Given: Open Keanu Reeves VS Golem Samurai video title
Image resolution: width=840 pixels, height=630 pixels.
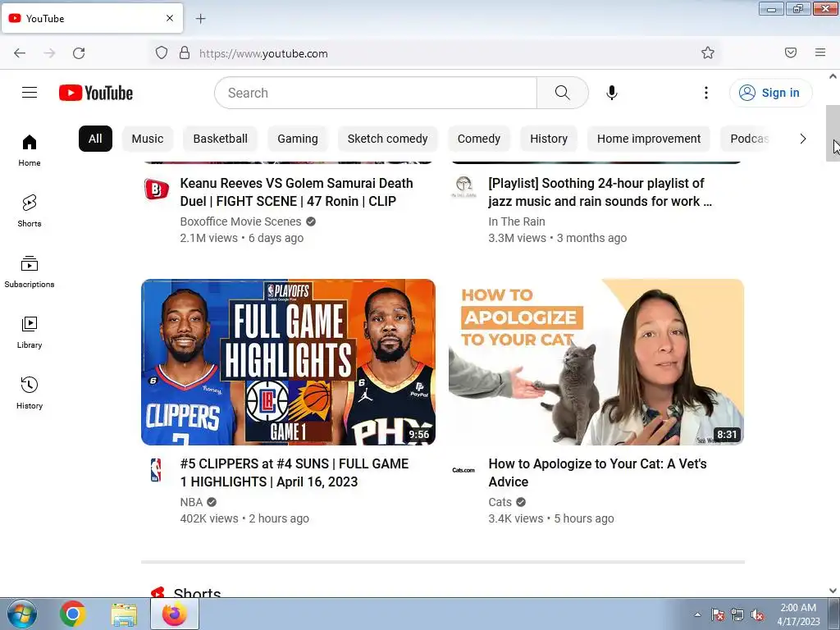Looking at the screenshot, I should tap(296, 192).
